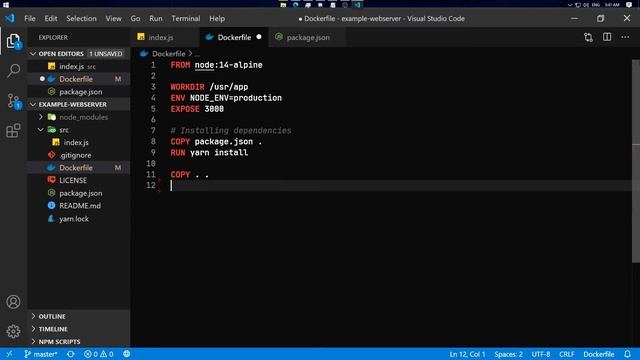Screen dimensions: 640x360
Task: Place cursor on line 1 FROM instruction
Action: coord(216,65)
